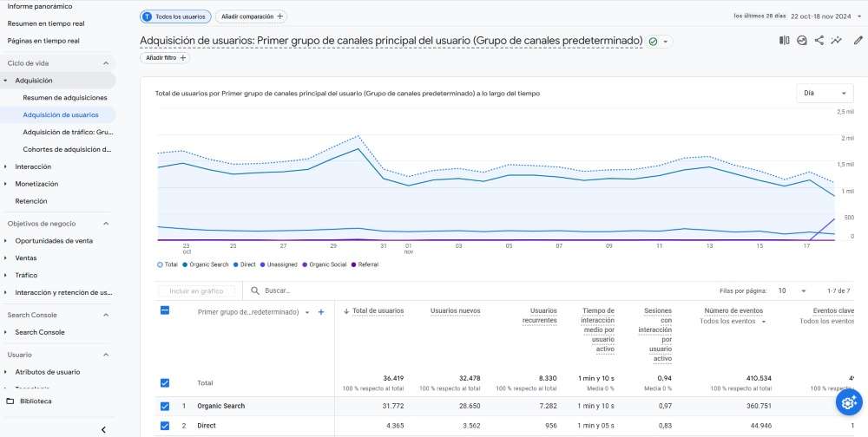Click Añadir comparación button
This screenshot has width=868, height=437.
252,16
